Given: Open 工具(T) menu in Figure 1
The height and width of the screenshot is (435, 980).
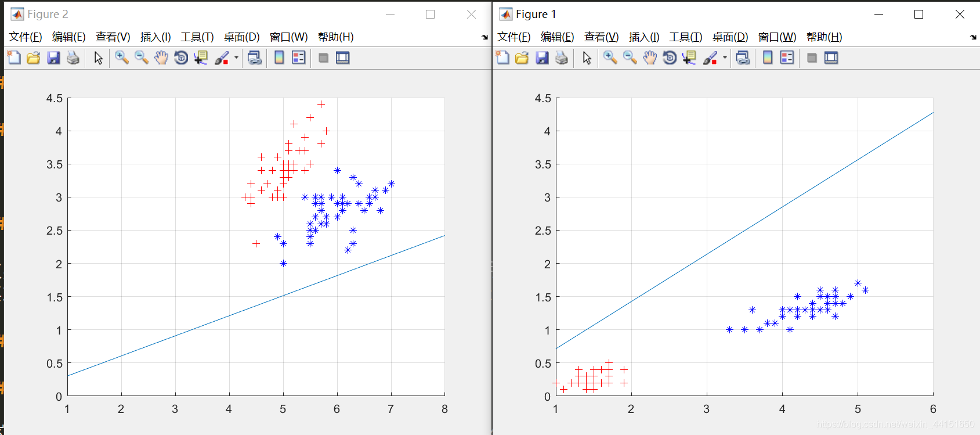Looking at the screenshot, I should pos(686,37).
